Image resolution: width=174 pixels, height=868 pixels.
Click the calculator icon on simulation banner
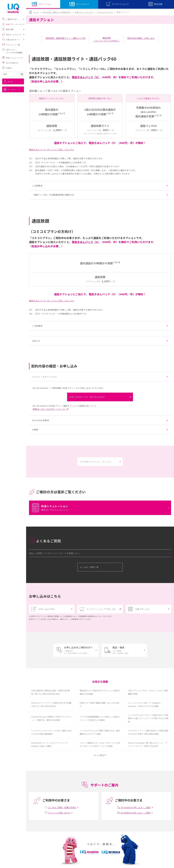click(36, 508)
